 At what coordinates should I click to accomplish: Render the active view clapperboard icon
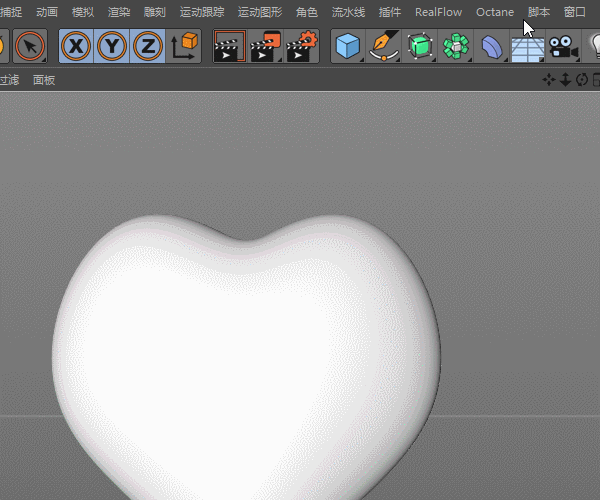(x=229, y=46)
